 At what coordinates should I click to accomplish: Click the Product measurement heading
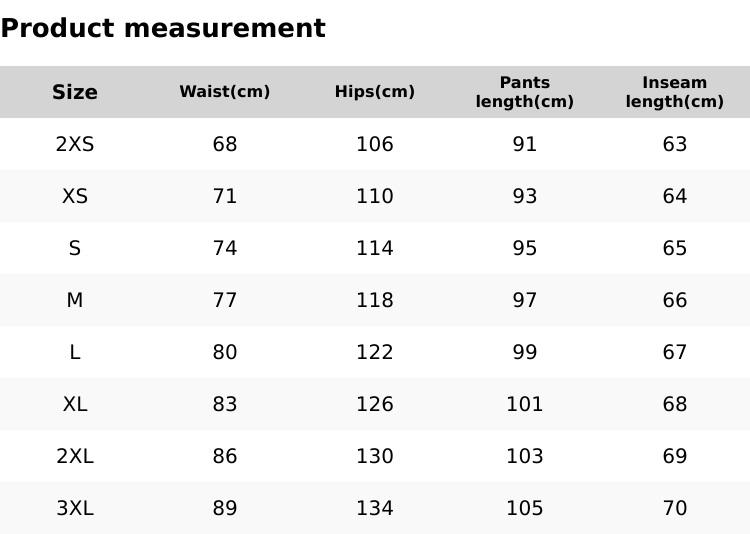[x=163, y=29]
